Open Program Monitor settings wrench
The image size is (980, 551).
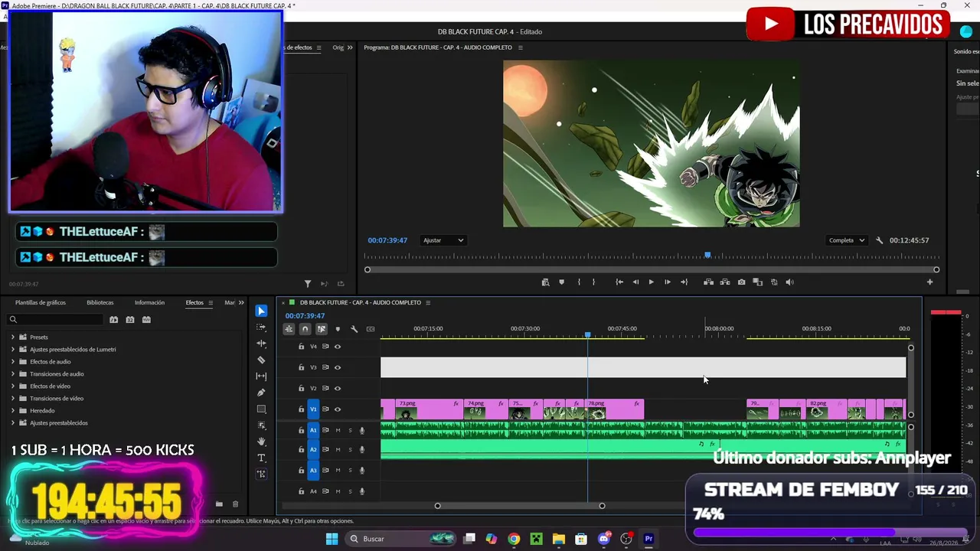pyautogui.click(x=879, y=240)
